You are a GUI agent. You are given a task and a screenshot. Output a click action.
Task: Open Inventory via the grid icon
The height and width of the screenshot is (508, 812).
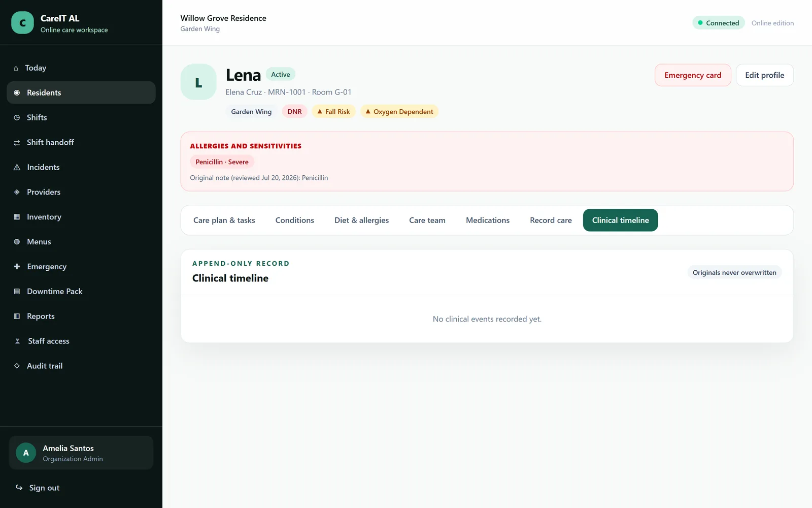[17, 217]
